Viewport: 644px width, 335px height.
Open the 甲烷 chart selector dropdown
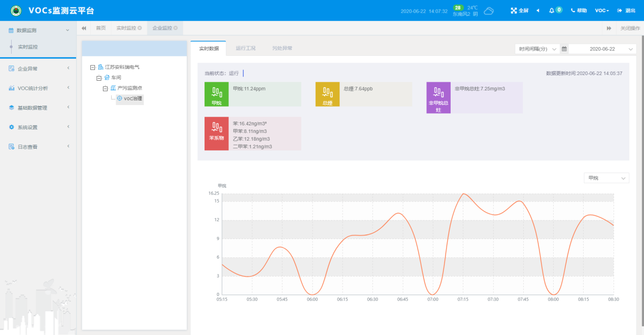[606, 178]
